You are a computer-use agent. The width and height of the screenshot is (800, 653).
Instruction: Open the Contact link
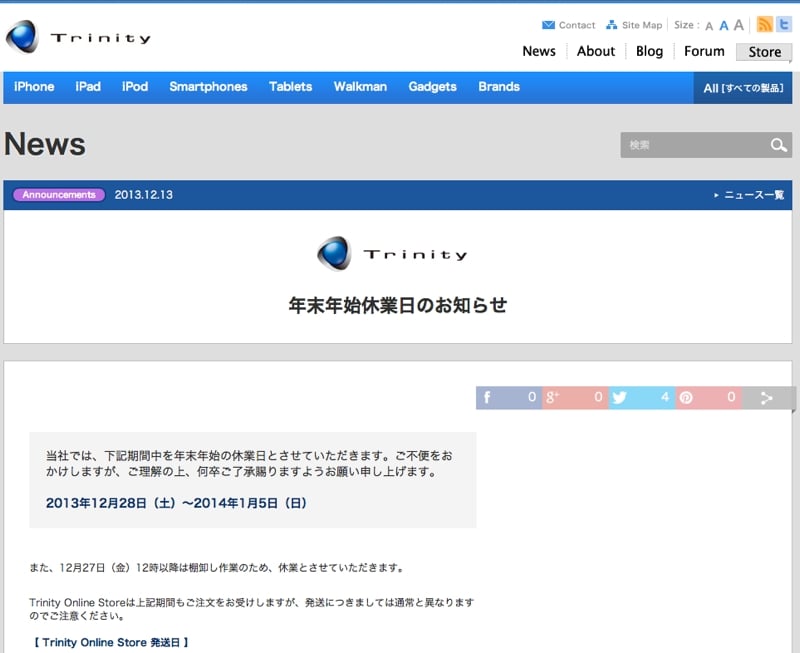pyautogui.click(x=568, y=25)
